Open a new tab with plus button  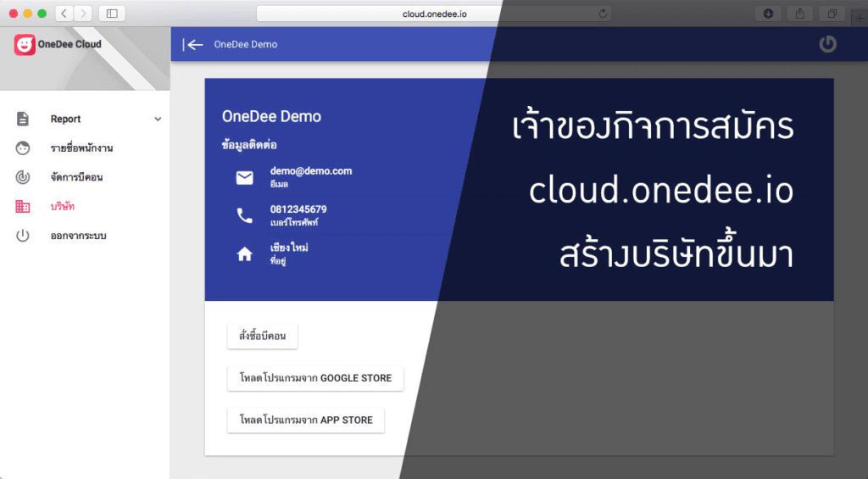[x=860, y=19]
